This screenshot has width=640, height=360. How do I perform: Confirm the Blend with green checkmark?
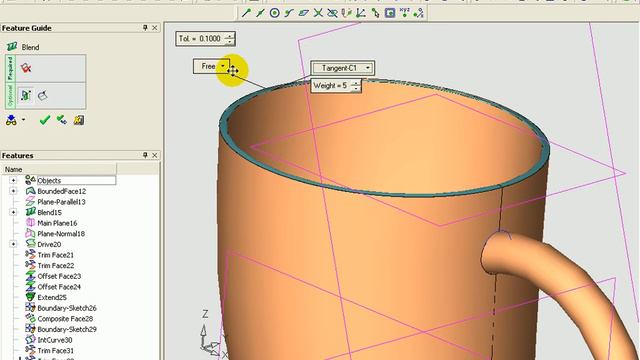(45, 120)
